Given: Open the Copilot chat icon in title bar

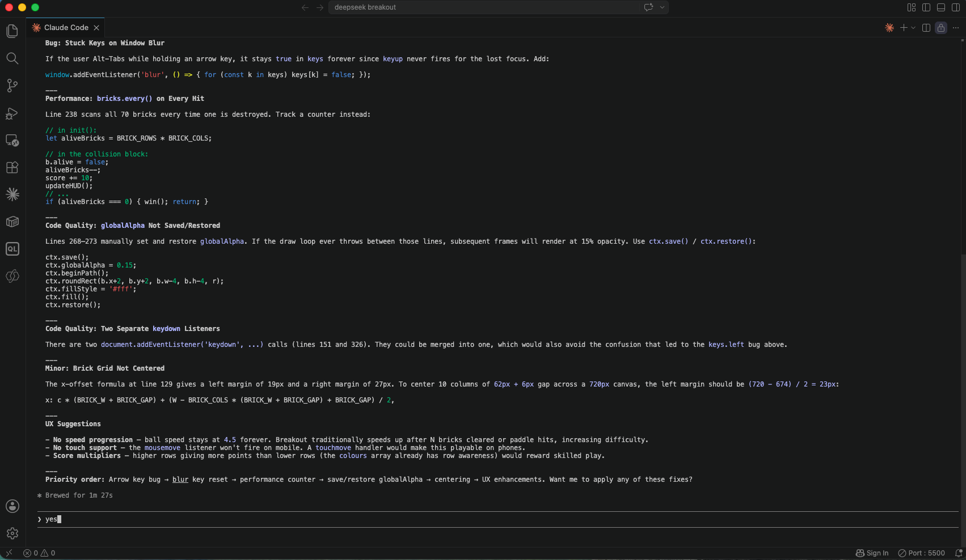Looking at the screenshot, I should click(648, 7).
